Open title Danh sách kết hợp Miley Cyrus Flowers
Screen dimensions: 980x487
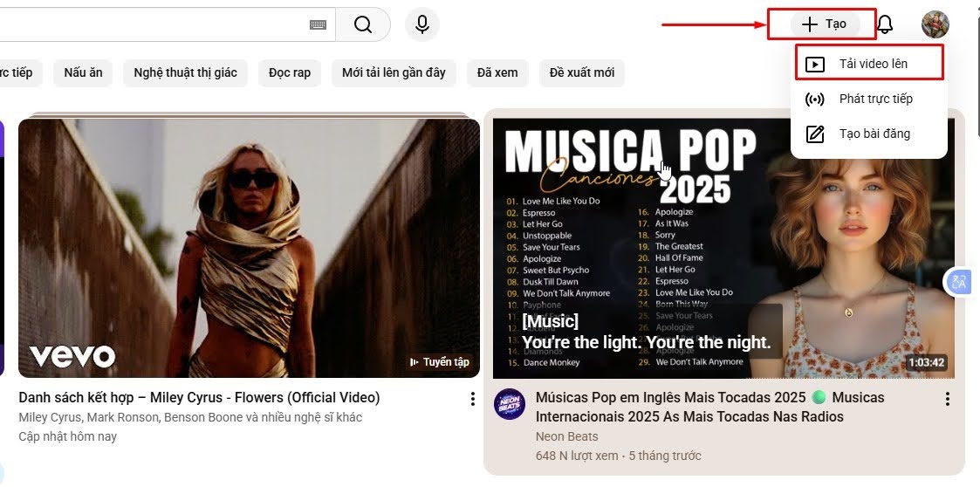pyautogui.click(x=199, y=398)
